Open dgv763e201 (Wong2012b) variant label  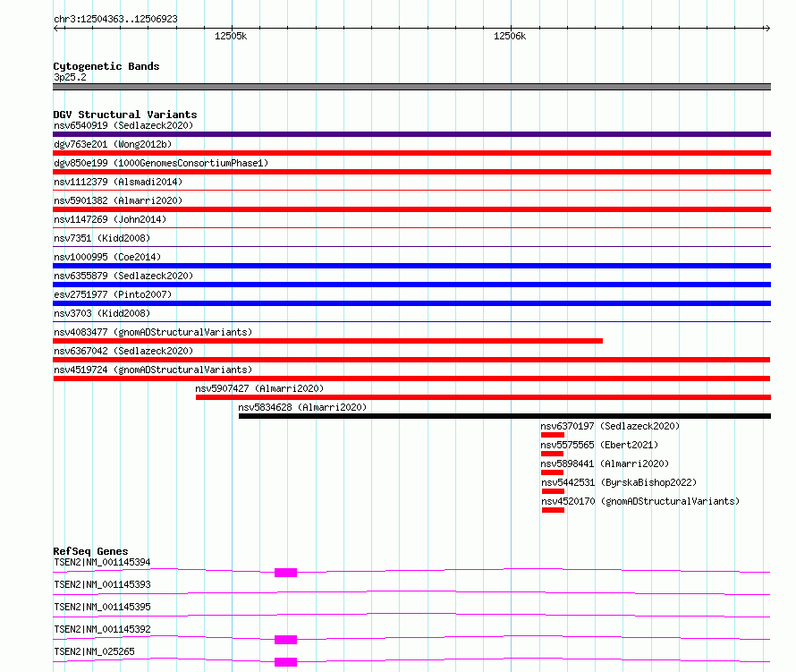113,144
